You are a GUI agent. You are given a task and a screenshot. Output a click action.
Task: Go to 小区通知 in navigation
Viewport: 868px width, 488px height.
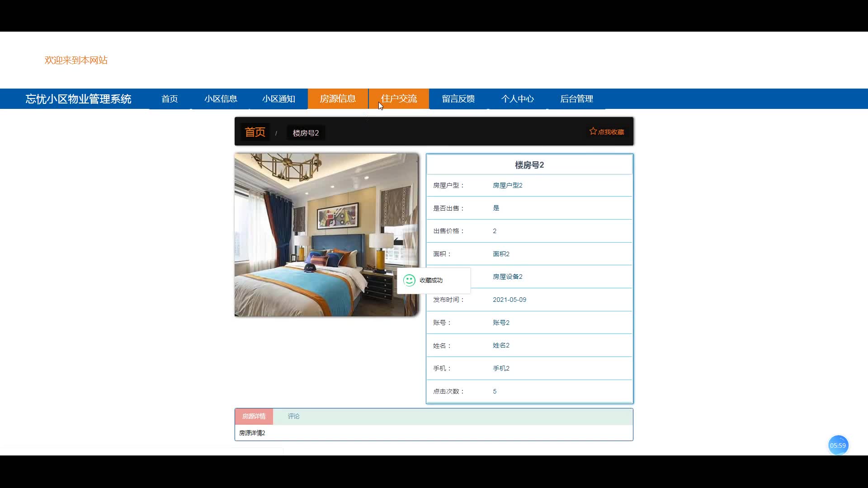pyautogui.click(x=278, y=99)
